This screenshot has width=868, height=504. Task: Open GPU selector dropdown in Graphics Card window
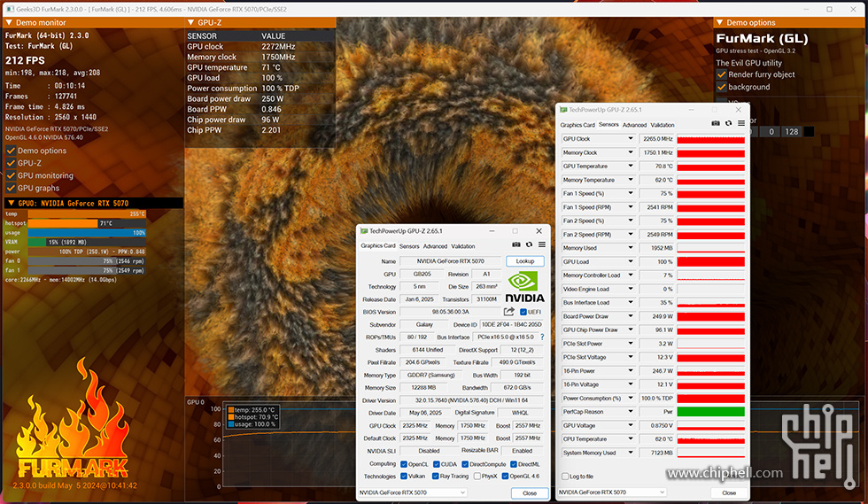(x=413, y=492)
